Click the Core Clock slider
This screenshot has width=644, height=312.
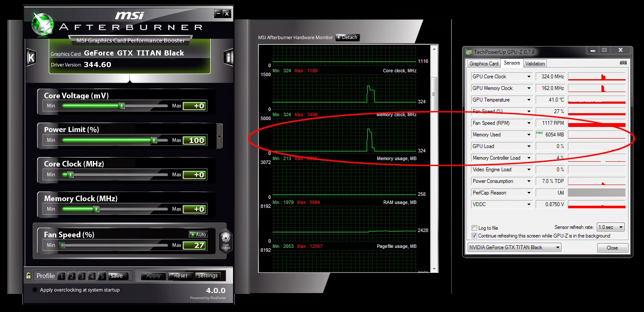(115, 174)
